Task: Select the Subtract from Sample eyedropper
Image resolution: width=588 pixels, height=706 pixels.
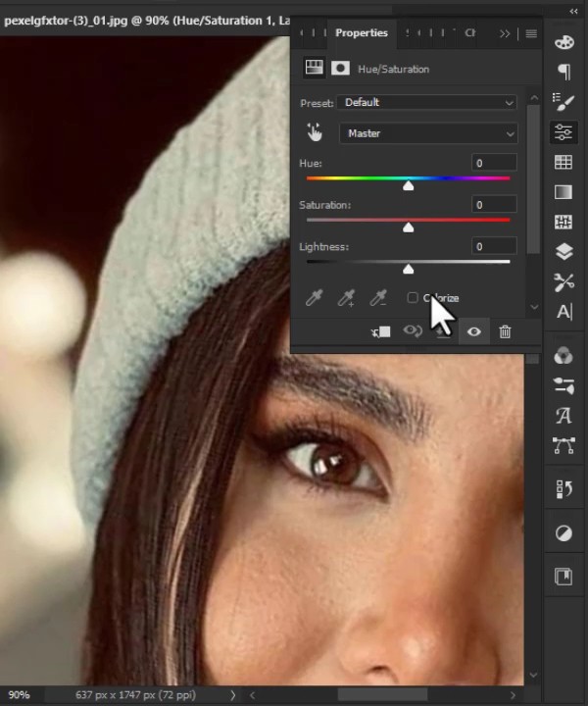Action: tap(378, 298)
